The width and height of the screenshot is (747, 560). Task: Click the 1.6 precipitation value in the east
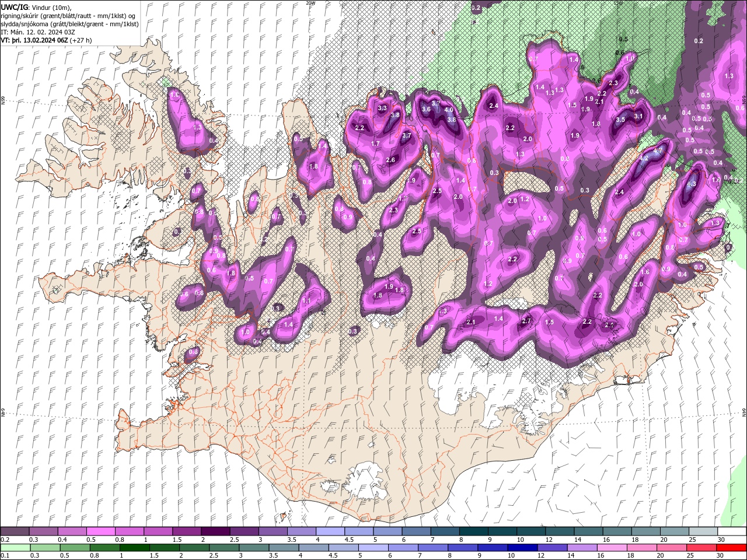coord(645,272)
